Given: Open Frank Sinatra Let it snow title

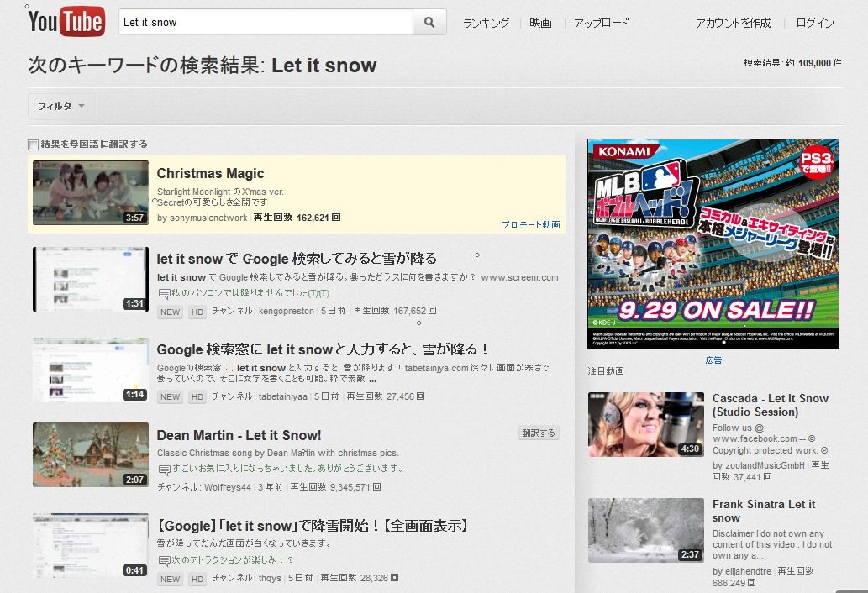Looking at the screenshot, I should pyautogui.click(x=763, y=512).
